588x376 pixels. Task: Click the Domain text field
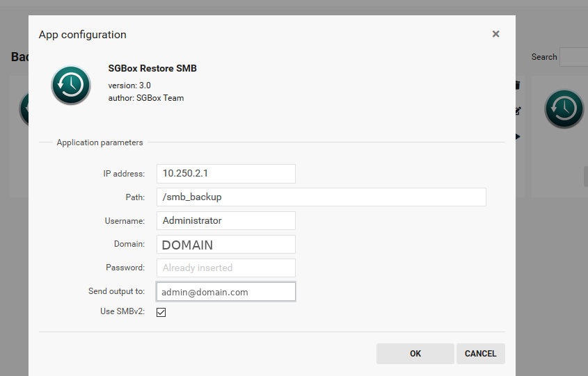[x=225, y=244]
